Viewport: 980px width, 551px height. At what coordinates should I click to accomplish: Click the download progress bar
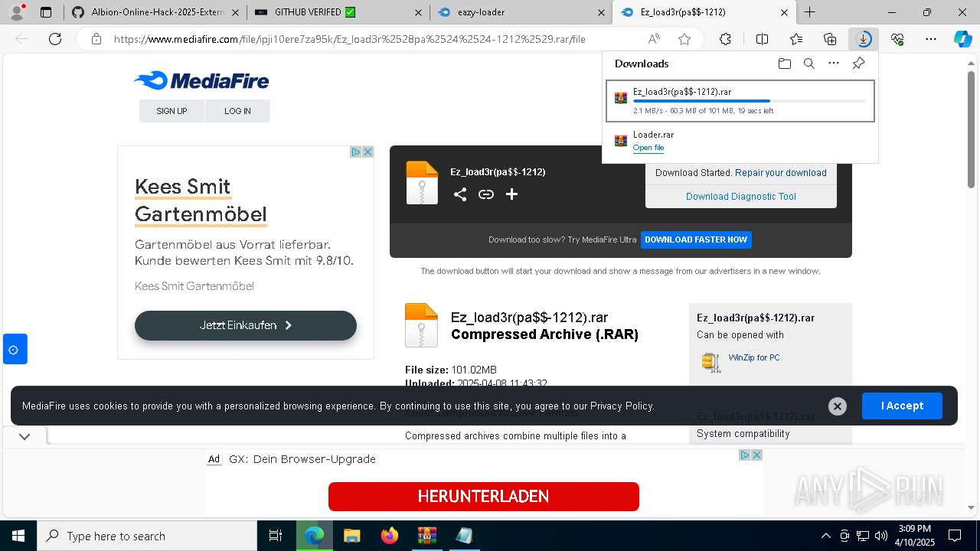click(x=749, y=101)
